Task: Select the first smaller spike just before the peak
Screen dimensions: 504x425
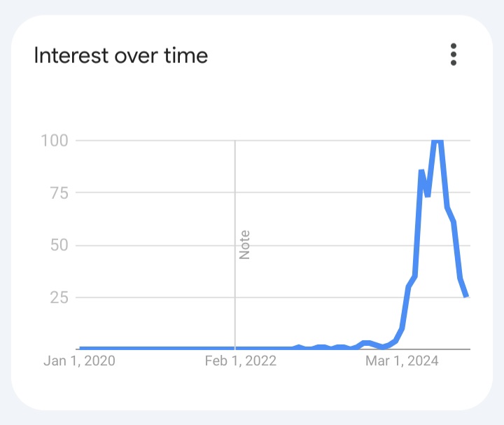Action: pos(421,172)
